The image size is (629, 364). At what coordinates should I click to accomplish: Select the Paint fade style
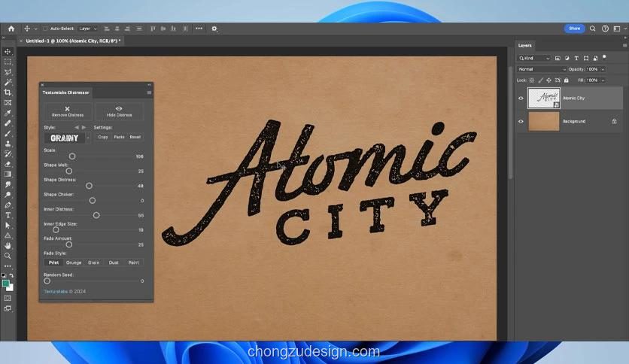point(134,262)
